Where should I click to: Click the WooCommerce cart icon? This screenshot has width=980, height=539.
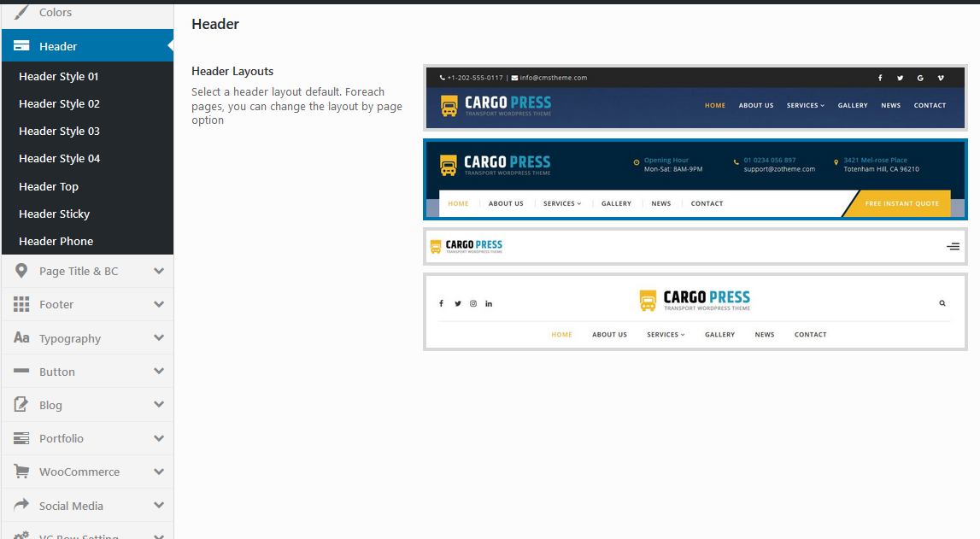click(x=21, y=472)
